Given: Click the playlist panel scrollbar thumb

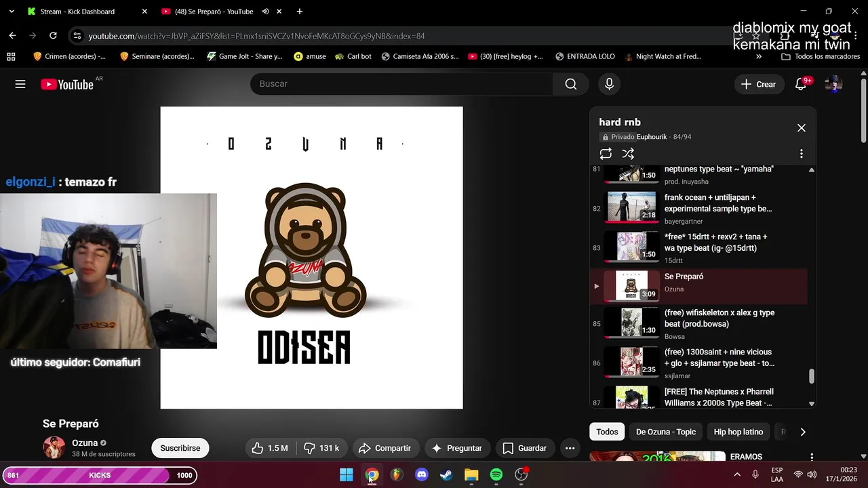Looking at the screenshot, I should (x=812, y=375).
